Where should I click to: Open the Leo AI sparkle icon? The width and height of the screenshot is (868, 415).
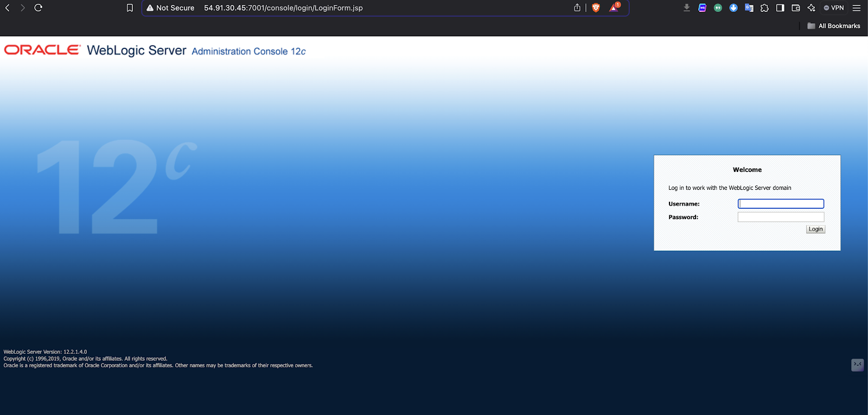click(x=811, y=8)
